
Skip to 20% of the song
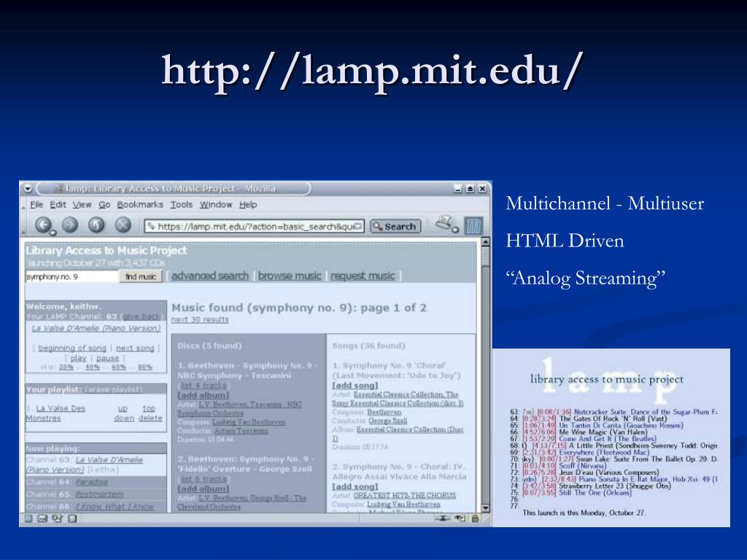[66, 367]
